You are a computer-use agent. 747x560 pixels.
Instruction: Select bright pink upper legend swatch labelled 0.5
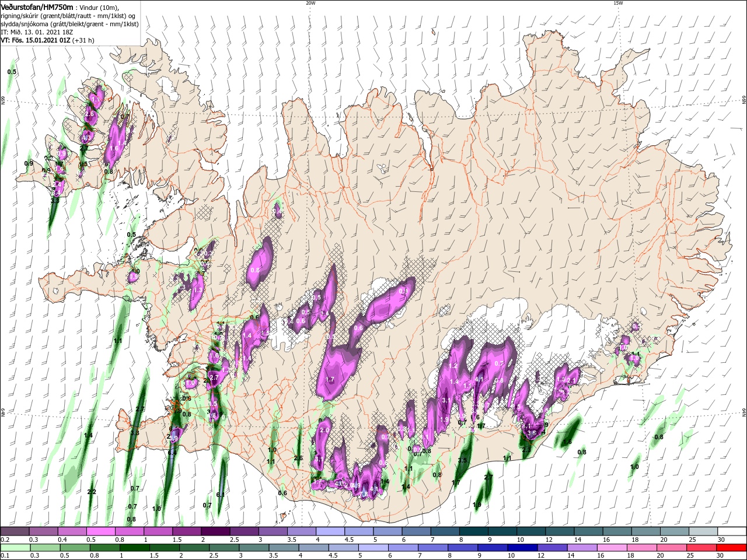click(x=100, y=531)
